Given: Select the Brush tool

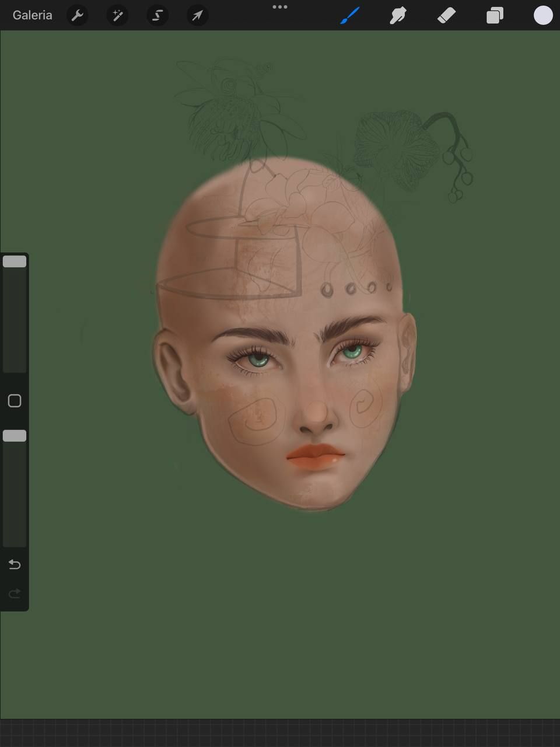Looking at the screenshot, I should (350, 15).
